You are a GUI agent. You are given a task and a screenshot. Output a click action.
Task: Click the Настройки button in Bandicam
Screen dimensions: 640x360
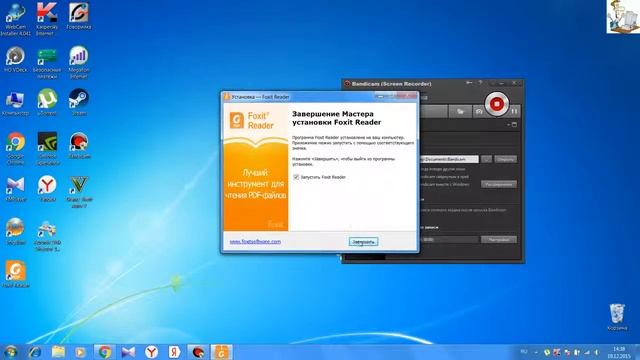pos(499,240)
